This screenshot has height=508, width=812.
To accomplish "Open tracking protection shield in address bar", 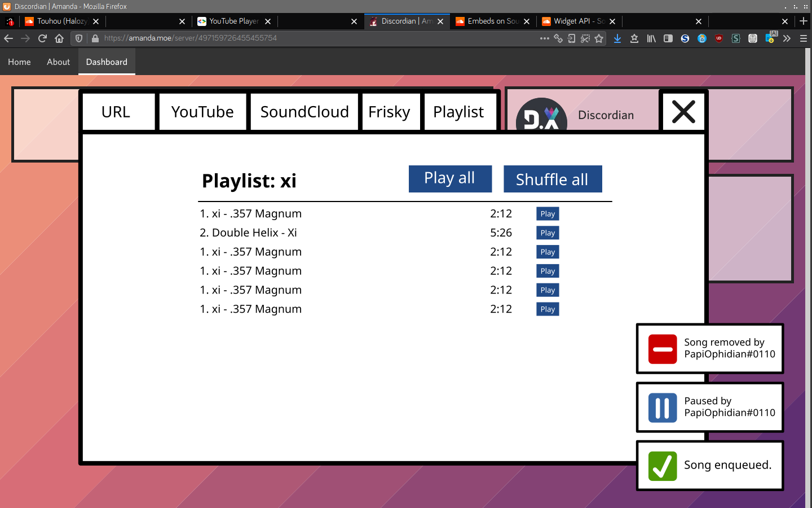I will (x=79, y=38).
